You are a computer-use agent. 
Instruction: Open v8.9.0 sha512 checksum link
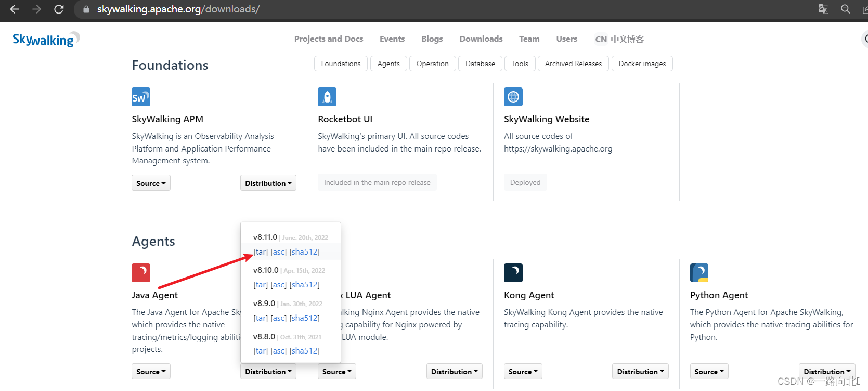point(305,318)
